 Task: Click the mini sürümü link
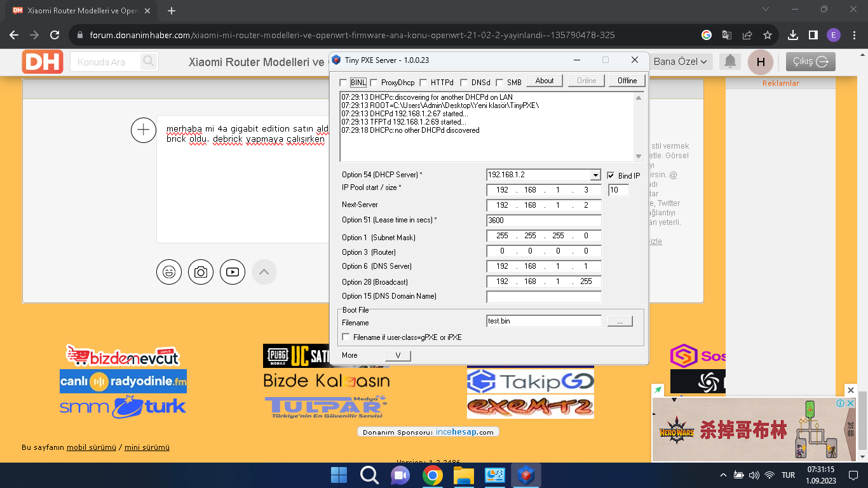(147, 447)
